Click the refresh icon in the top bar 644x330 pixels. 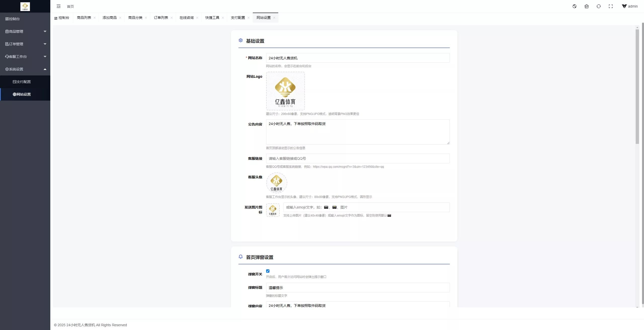(x=599, y=6)
